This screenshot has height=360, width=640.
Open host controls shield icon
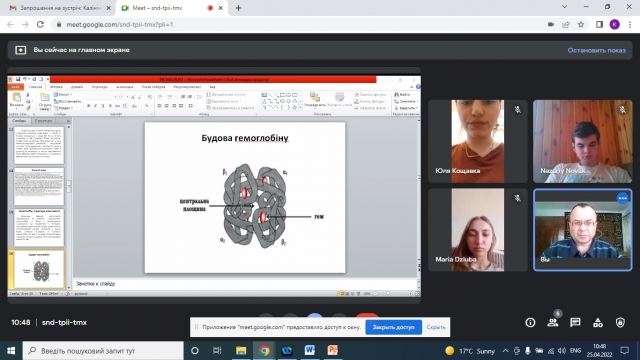pyautogui.click(x=620, y=322)
